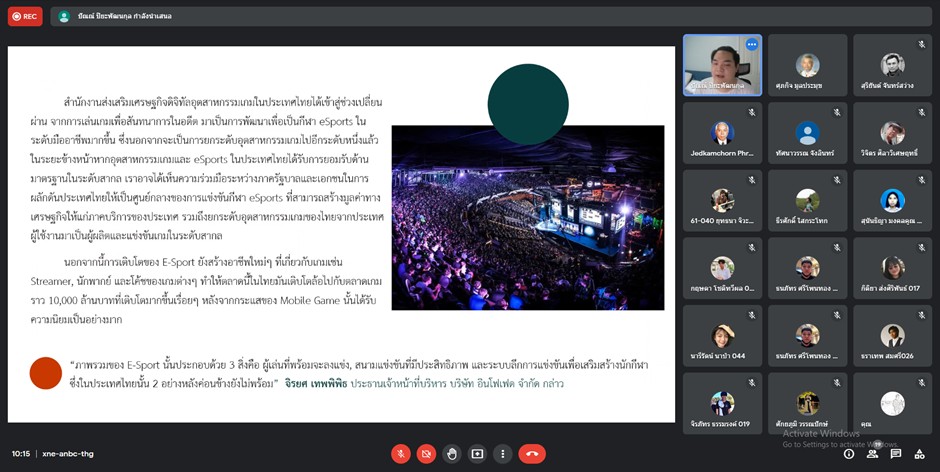Open the activities panel icon
This screenshot has width=940, height=472.
coord(919,454)
